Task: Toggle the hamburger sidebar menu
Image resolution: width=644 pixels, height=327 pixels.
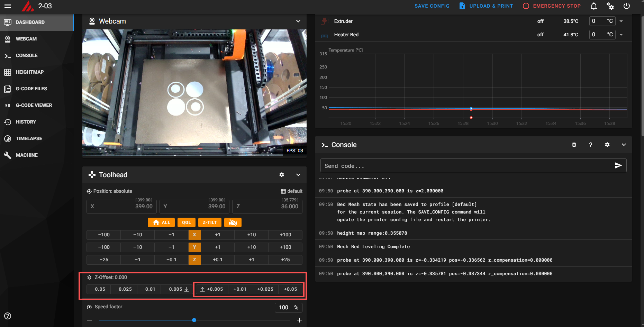Action: (x=8, y=6)
